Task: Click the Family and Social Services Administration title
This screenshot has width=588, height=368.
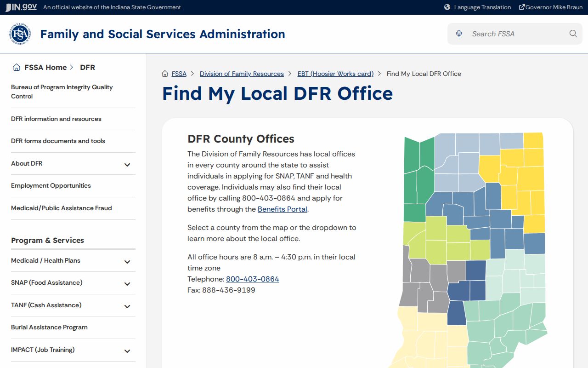Action: click(163, 34)
